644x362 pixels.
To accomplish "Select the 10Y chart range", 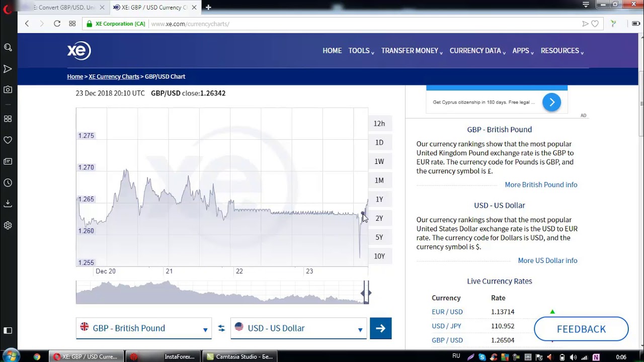I will tap(379, 256).
